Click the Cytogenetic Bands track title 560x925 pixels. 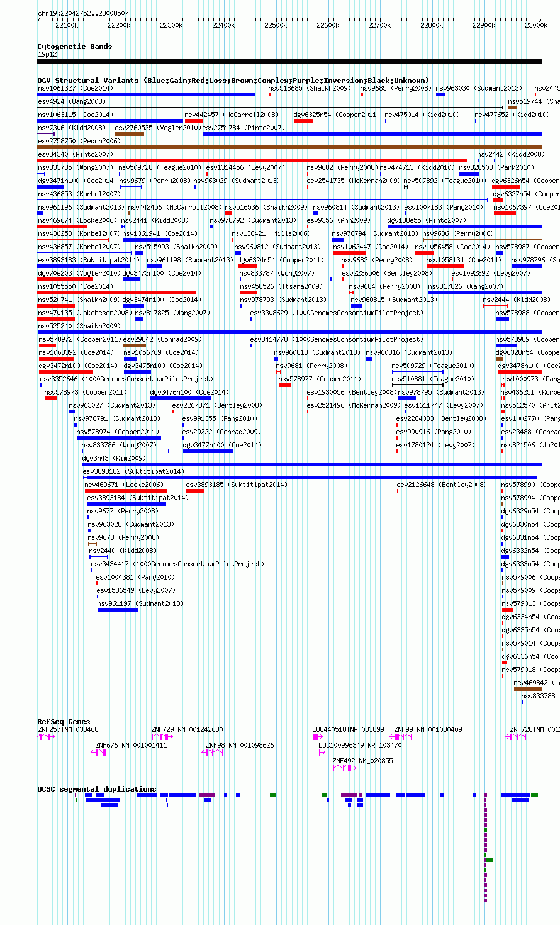click(x=74, y=47)
